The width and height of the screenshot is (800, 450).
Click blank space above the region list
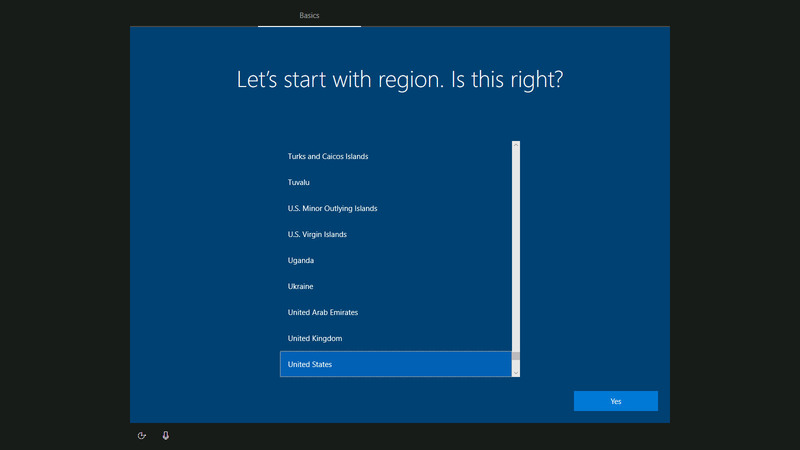point(400,122)
